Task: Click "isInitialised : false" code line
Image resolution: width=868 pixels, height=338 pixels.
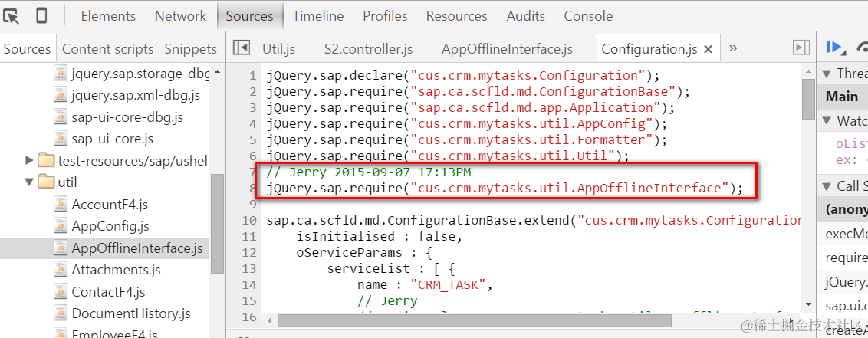Action: pyautogui.click(x=380, y=237)
